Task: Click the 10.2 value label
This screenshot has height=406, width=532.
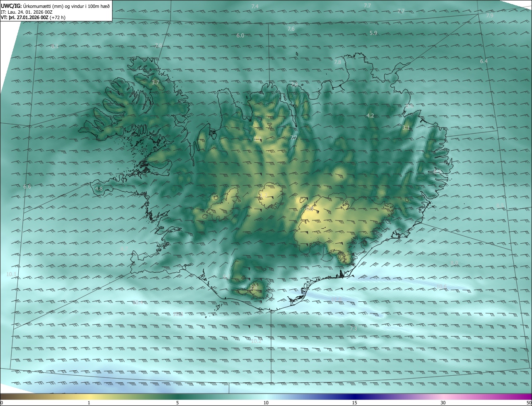Action: [256, 341]
